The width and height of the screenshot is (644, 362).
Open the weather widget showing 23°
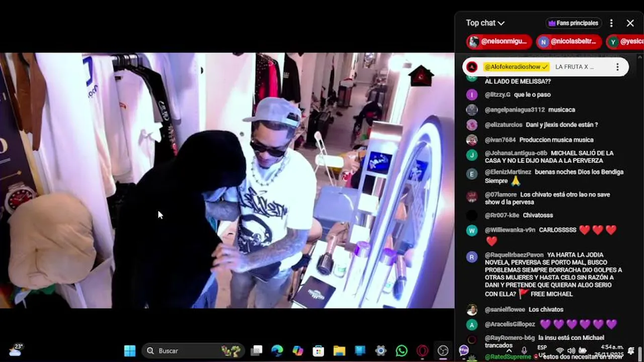click(x=16, y=350)
